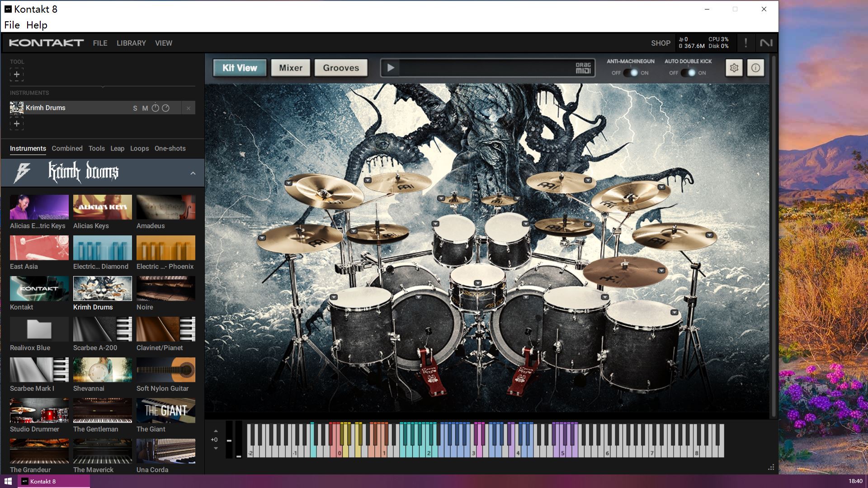Open The Giant library
Viewport: 868px width, 488px height.
(x=166, y=410)
